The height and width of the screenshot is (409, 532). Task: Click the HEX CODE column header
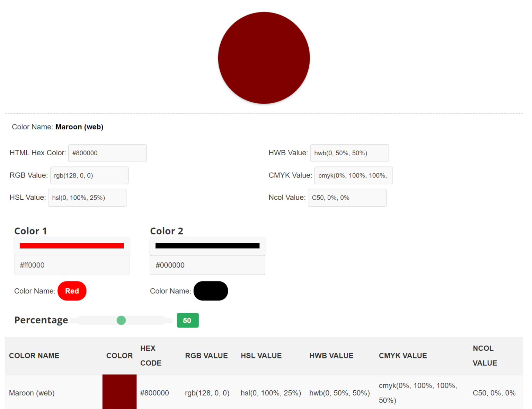point(151,356)
